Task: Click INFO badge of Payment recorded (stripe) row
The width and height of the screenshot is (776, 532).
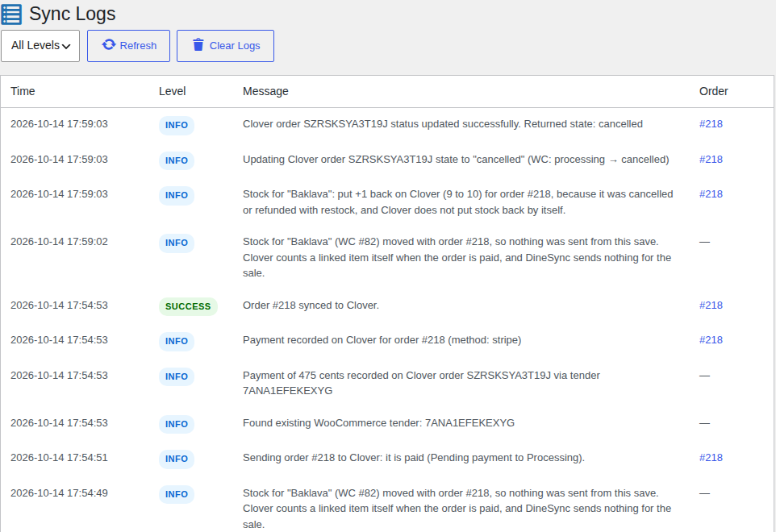Action: click(176, 341)
